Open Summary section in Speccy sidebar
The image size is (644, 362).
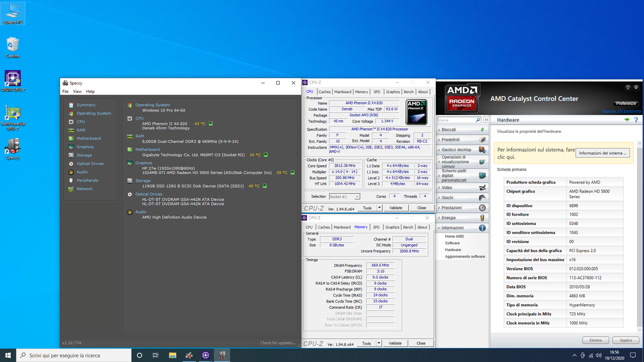86,105
